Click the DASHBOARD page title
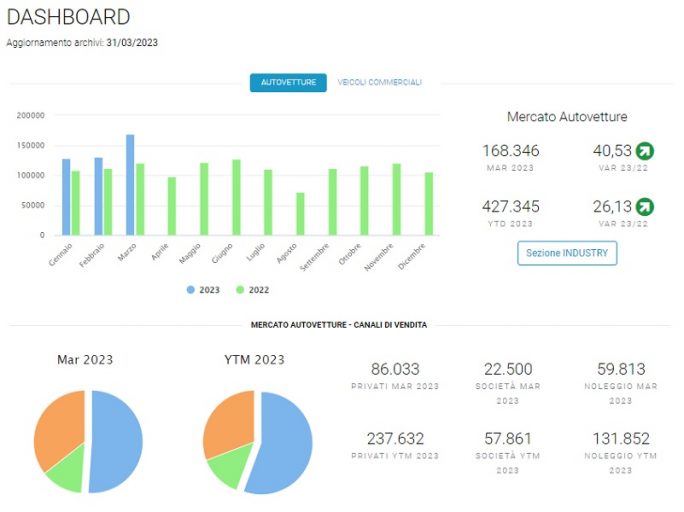Image resolution: width=684 pixels, height=512 pixels. click(68, 17)
